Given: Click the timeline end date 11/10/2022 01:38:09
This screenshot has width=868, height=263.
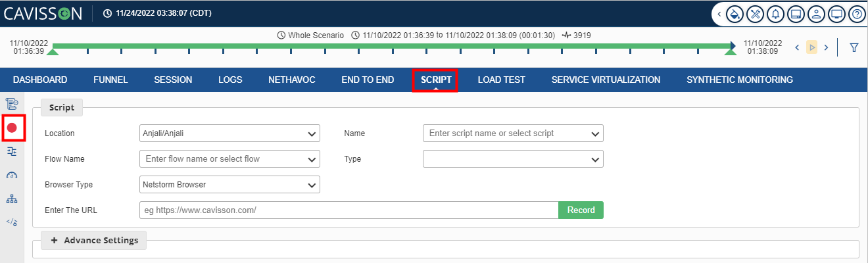Looking at the screenshot, I should tap(763, 47).
